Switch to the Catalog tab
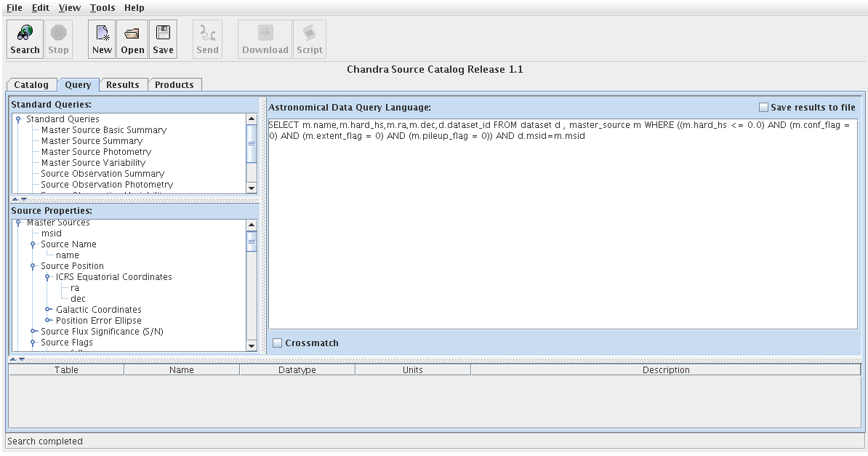 tap(31, 85)
